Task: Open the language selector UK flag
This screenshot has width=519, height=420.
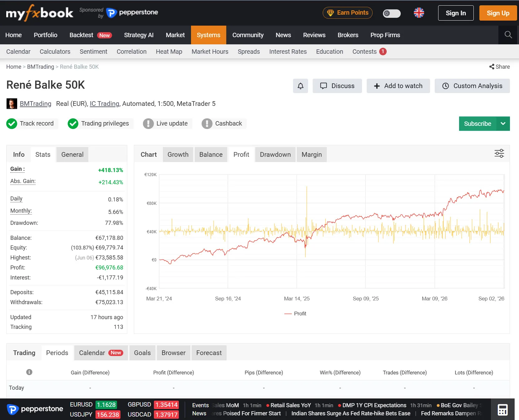Action: pyautogui.click(x=419, y=13)
